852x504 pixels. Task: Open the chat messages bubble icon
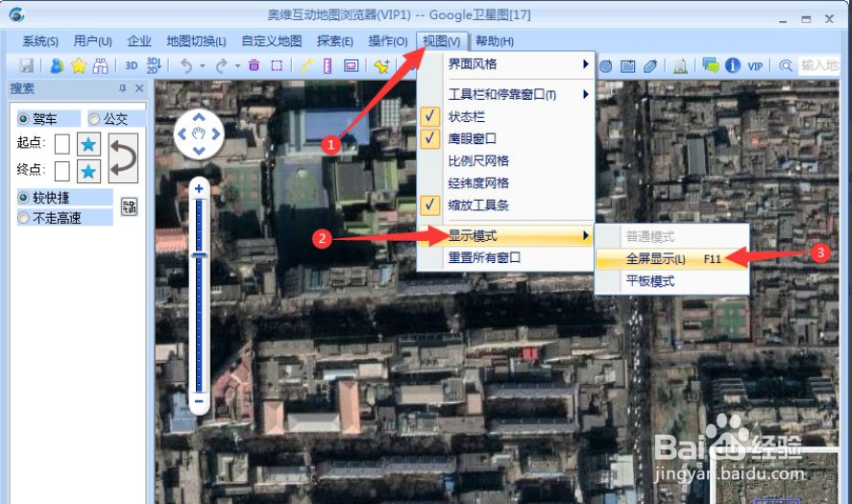click(710, 65)
